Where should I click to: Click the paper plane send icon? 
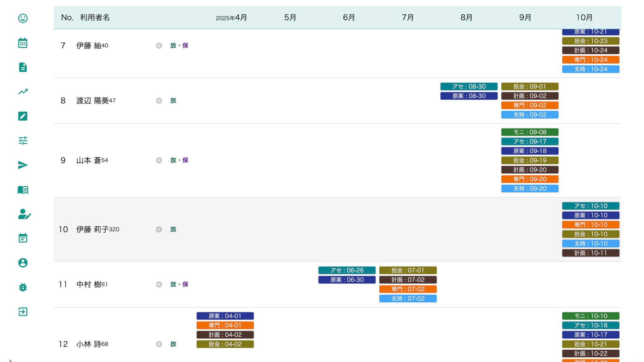pos(23,165)
